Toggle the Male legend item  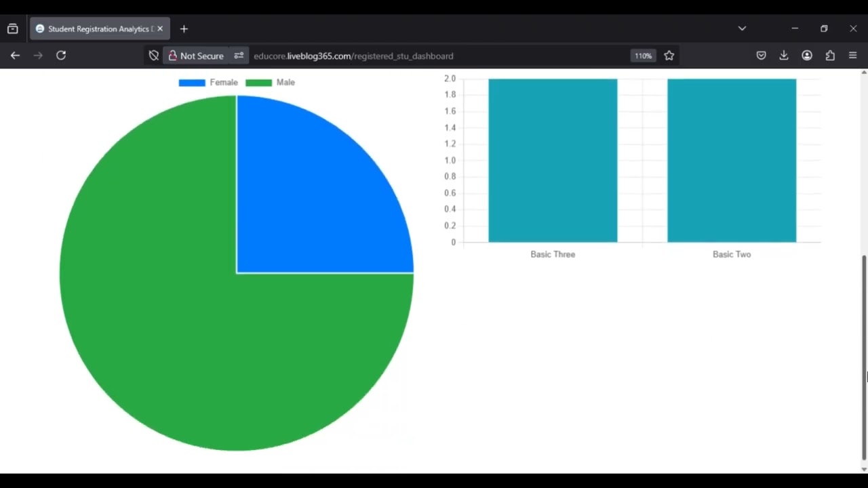coord(270,82)
